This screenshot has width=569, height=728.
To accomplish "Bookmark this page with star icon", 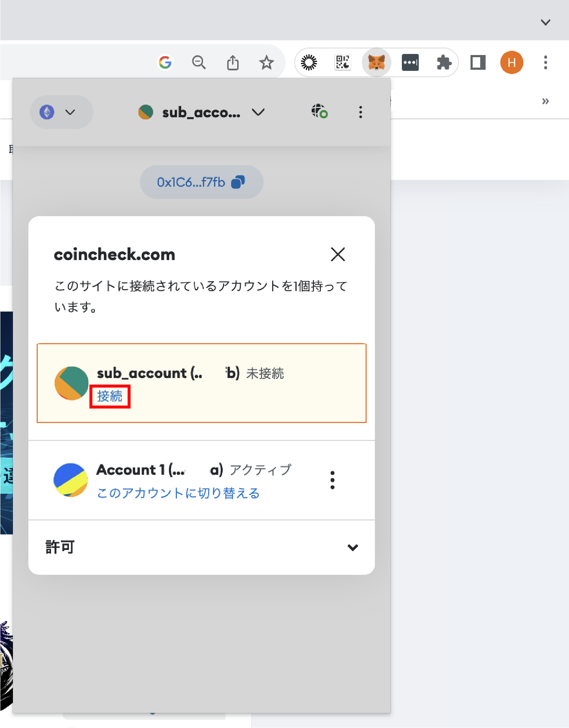I will tap(266, 63).
